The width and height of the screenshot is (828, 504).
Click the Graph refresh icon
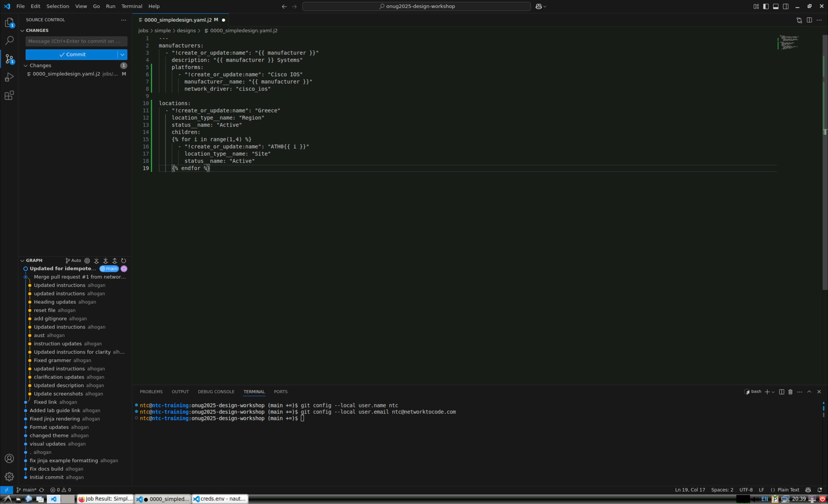124,260
